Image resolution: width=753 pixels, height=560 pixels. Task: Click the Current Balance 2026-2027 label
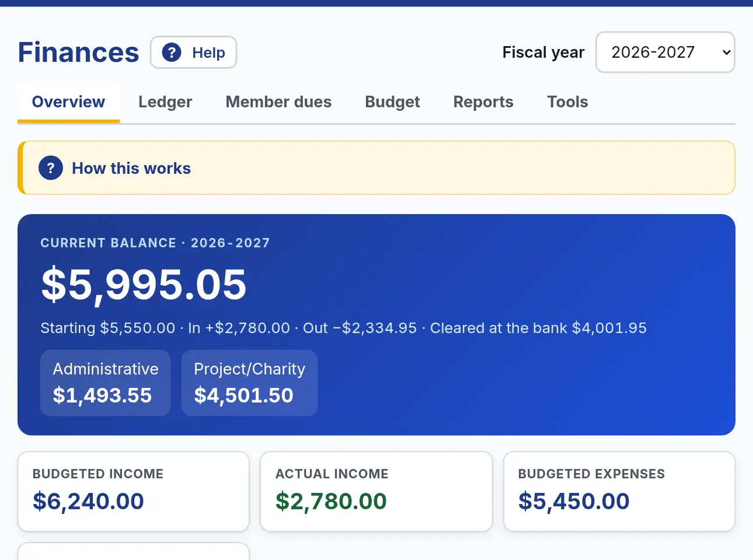tap(155, 243)
